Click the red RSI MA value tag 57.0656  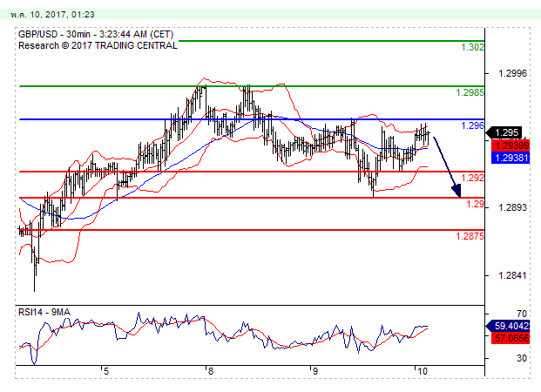coord(511,338)
